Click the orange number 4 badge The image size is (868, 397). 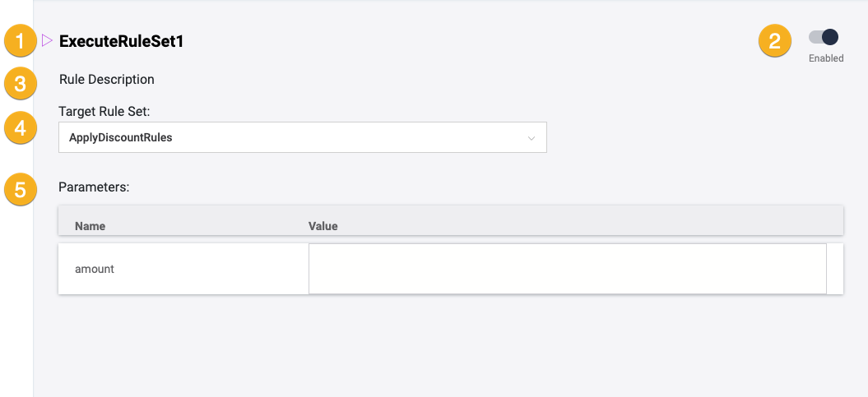click(x=21, y=128)
